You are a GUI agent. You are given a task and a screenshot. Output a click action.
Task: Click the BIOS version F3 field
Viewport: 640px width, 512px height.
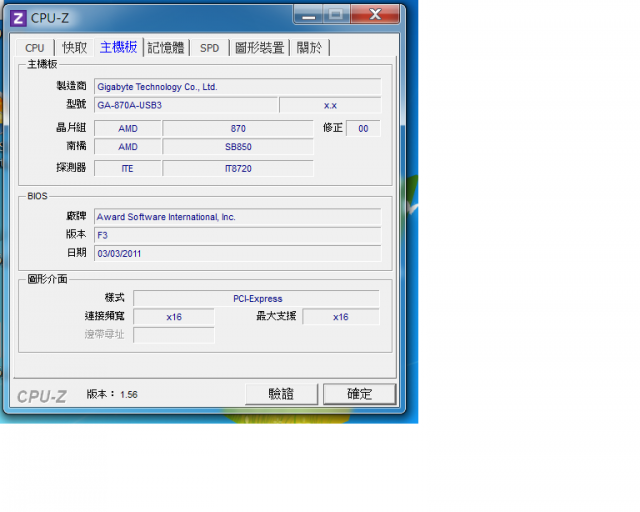[x=238, y=235]
